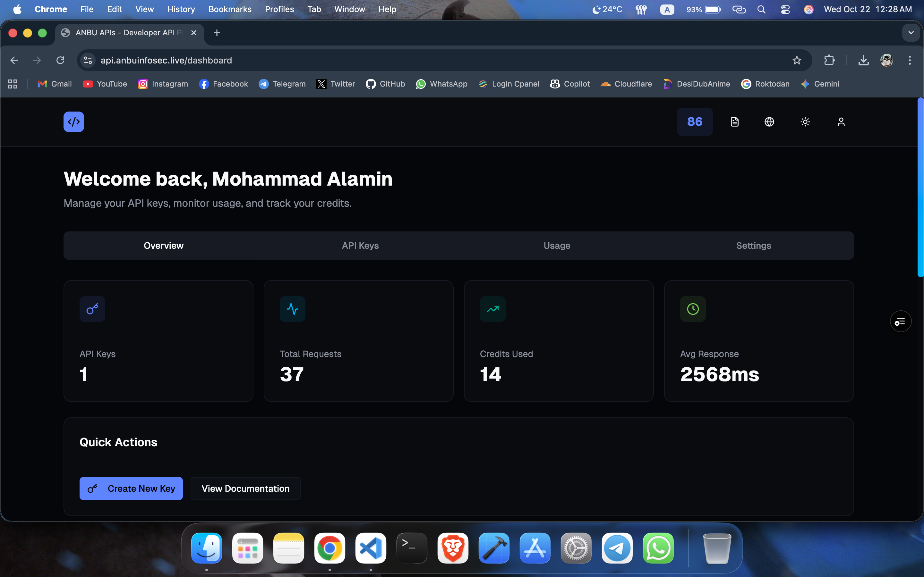Click the ANBU APIs code logo

(73, 122)
